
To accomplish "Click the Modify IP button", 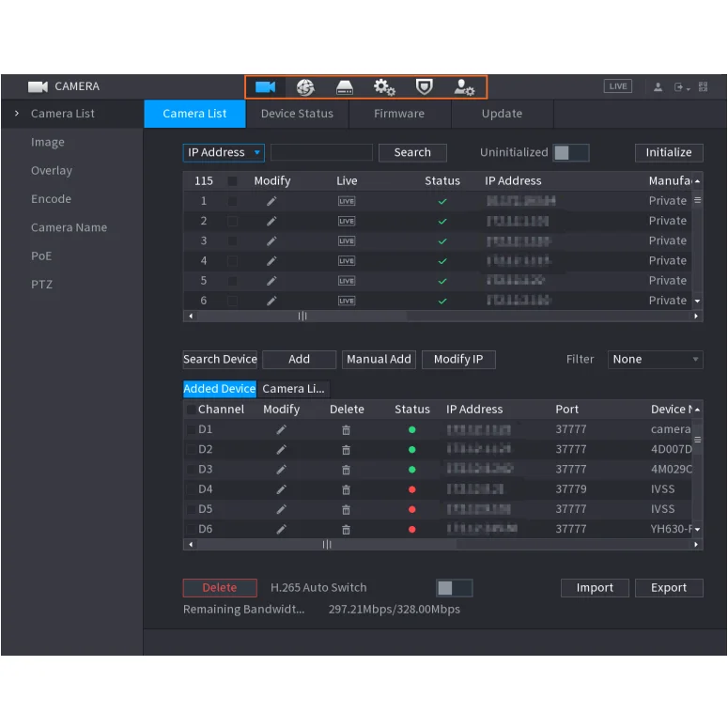I will 458,360.
